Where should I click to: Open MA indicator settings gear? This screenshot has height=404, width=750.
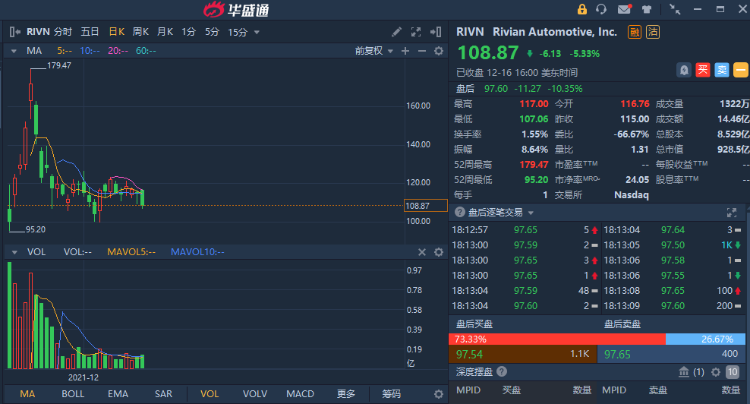(x=439, y=51)
